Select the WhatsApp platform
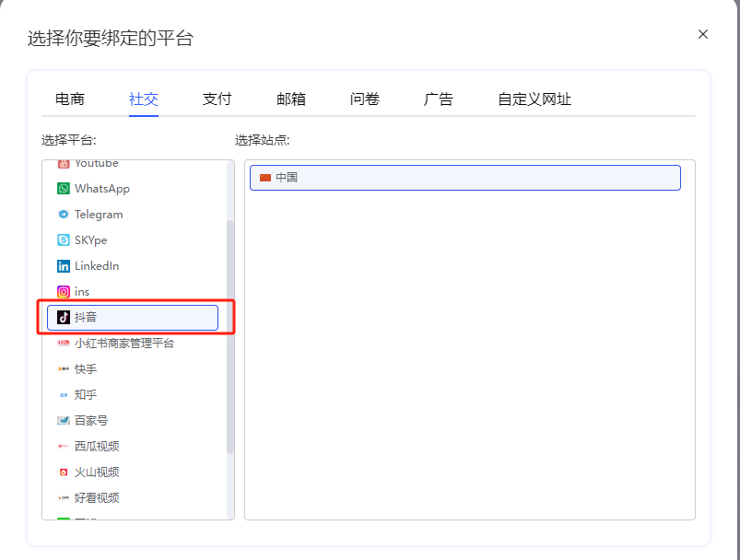 pos(101,188)
